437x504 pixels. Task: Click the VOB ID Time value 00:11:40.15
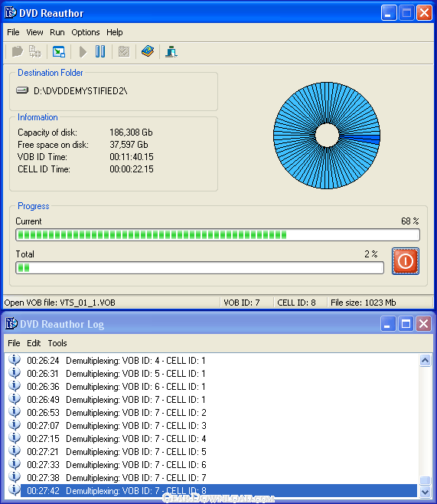(132, 157)
